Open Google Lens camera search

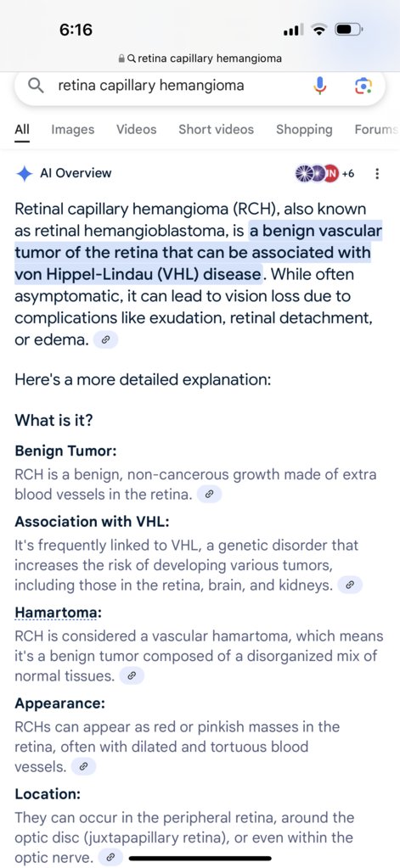click(363, 86)
